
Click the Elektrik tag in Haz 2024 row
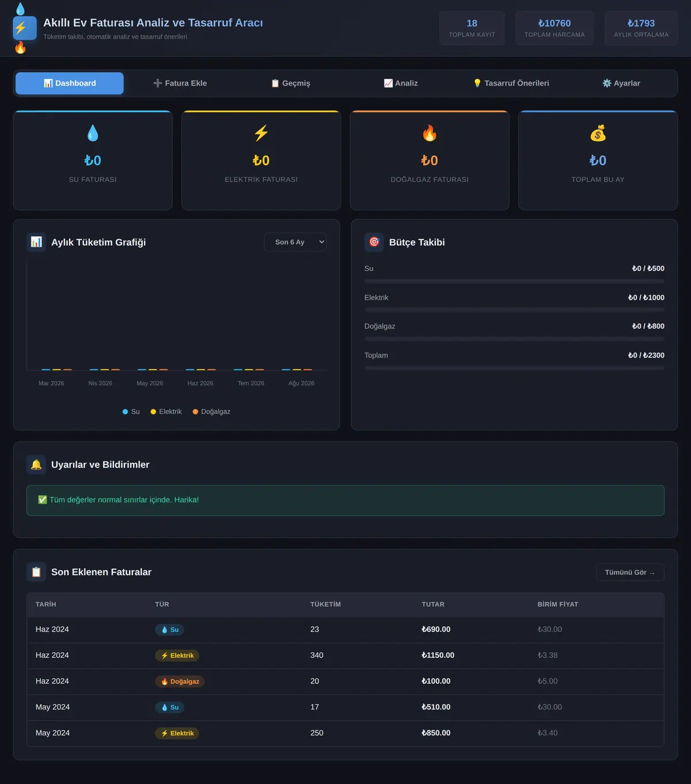pos(177,656)
